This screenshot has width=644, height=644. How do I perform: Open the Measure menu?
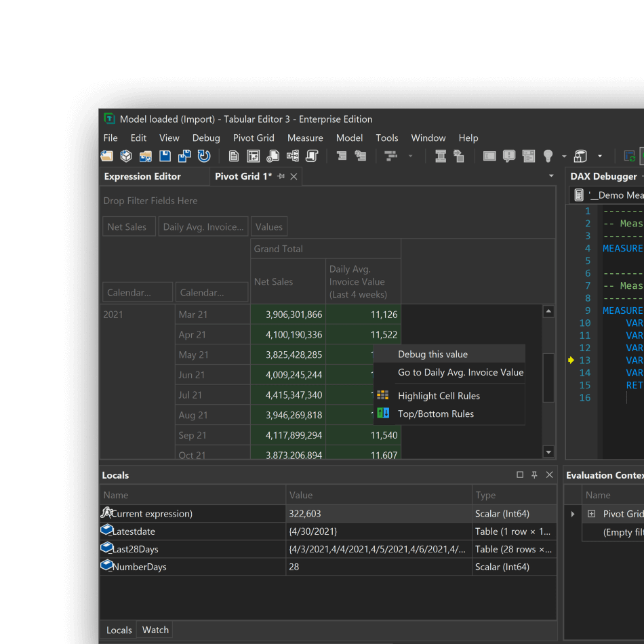(305, 138)
